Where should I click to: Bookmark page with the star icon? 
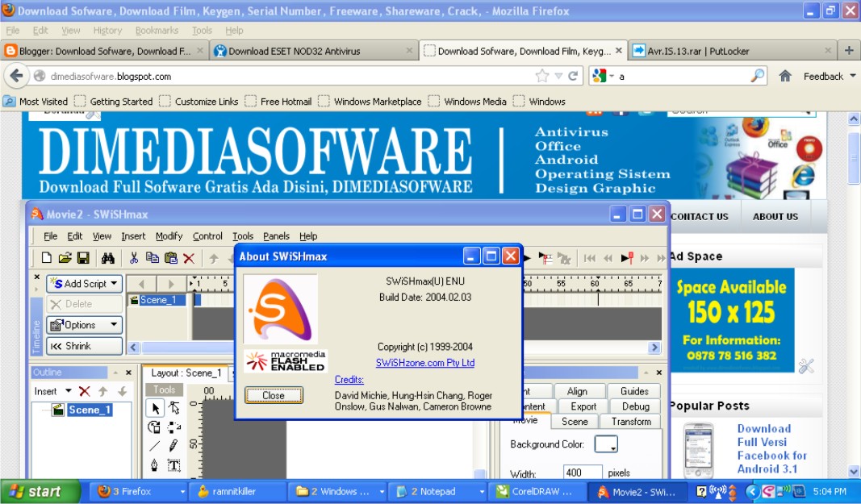pos(542,76)
